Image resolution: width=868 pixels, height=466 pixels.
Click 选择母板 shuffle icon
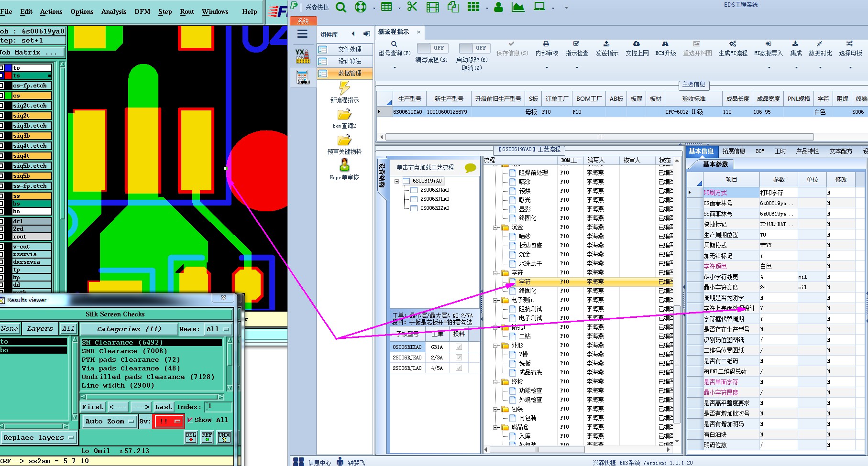849,43
